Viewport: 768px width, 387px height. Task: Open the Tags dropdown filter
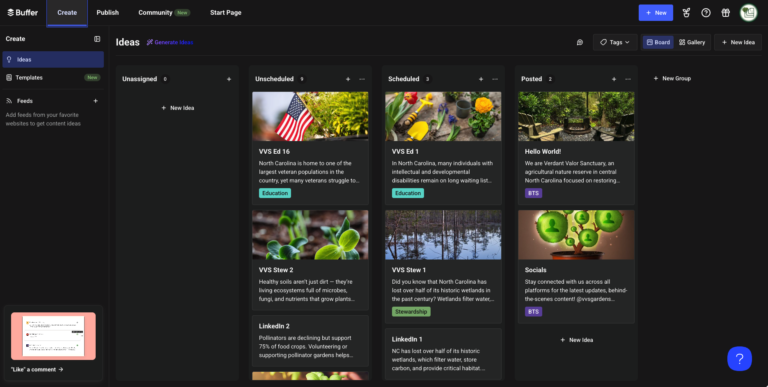615,43
